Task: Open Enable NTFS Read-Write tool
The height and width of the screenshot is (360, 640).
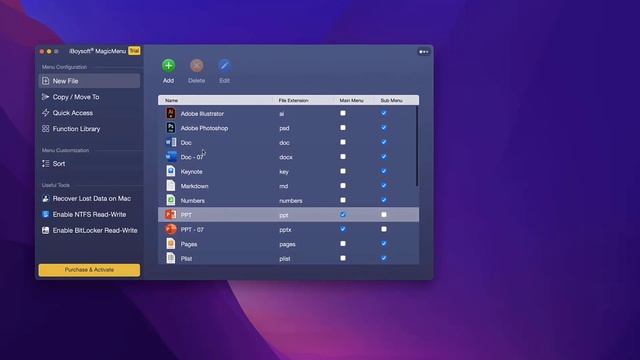Action: (89, 214)
